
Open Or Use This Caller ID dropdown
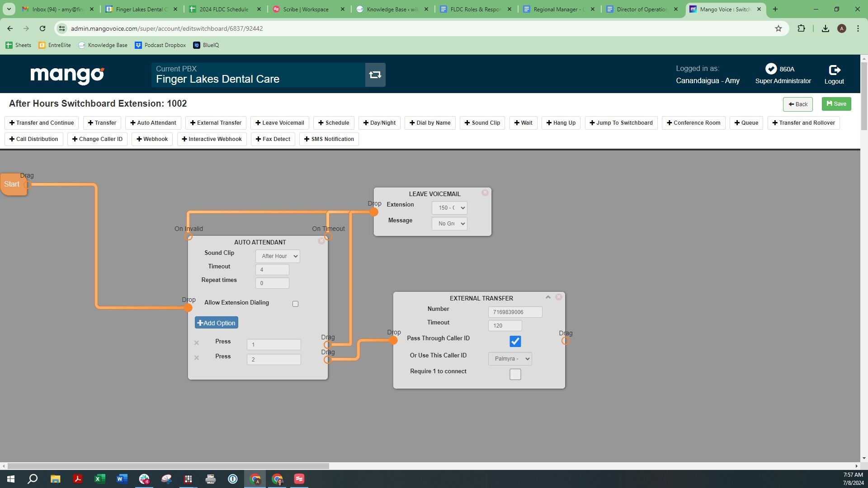click(510, 359)
